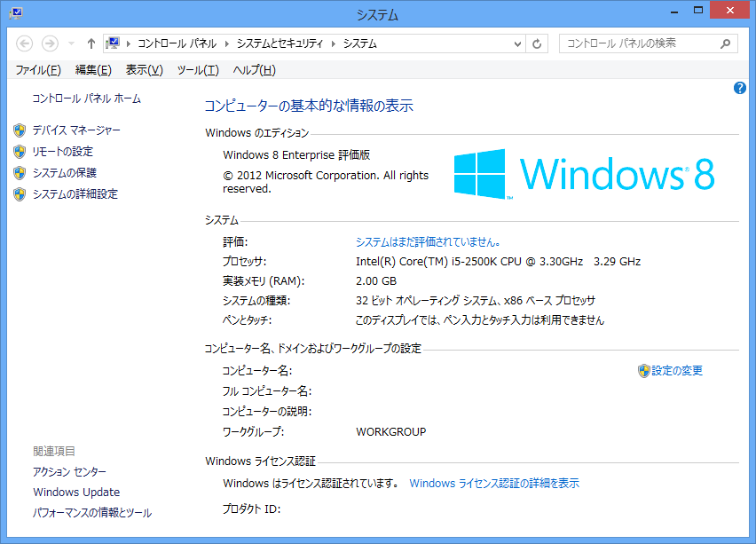Maximize the システム window
This screenshot has height=544, width=756.
pyautogui.click(x=698, y=11)
